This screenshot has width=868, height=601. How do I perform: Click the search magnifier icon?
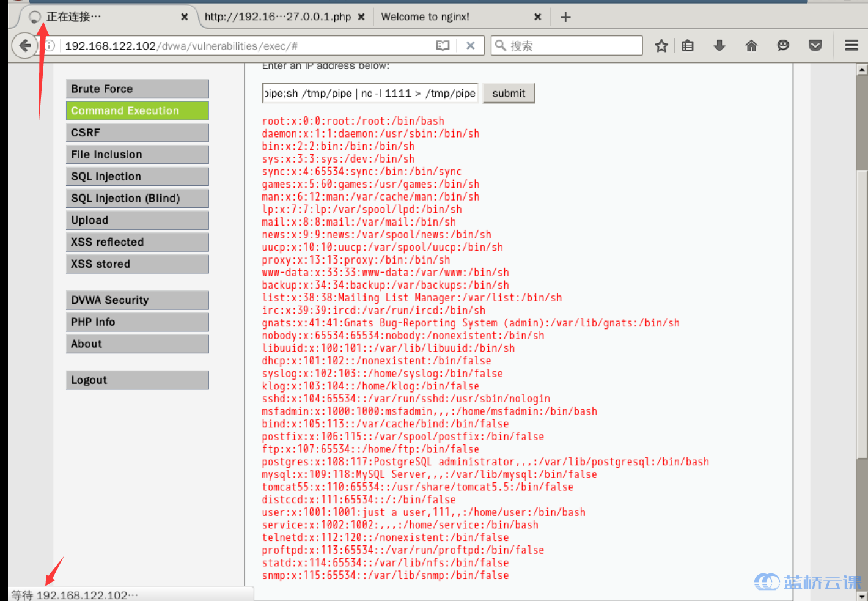pyautogui.click(x=501, y=46)
